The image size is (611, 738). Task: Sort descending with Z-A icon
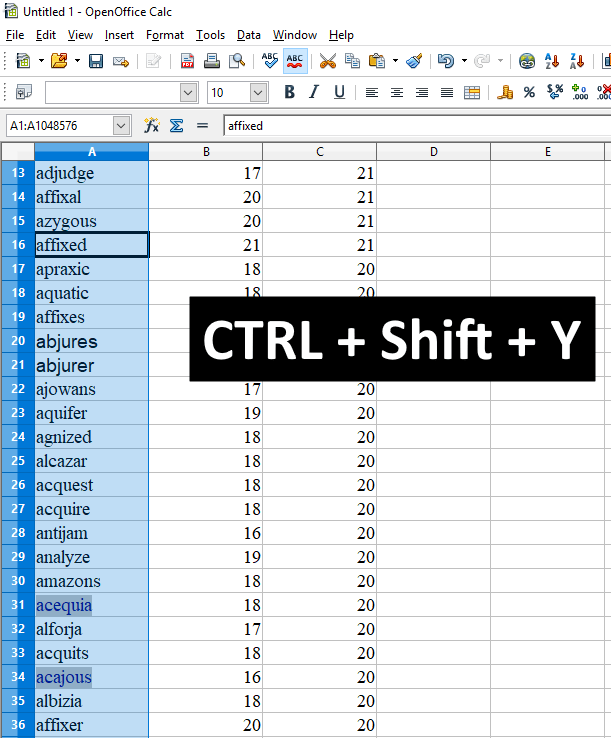[x=577, y=61]
